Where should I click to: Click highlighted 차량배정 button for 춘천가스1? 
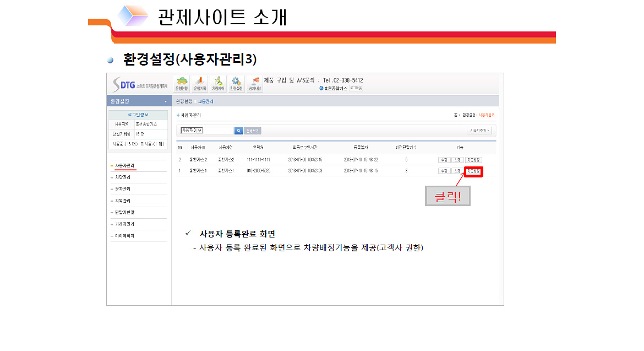click(x=473, y=171)
